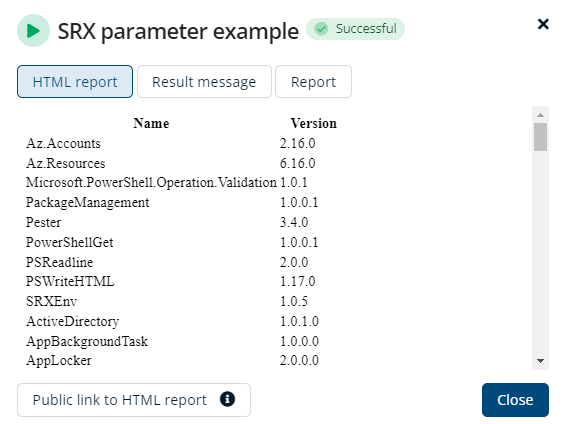This screenshot has width=565, height=424.
Task: Click the Successful status badge
Action: tap(355, 29)
